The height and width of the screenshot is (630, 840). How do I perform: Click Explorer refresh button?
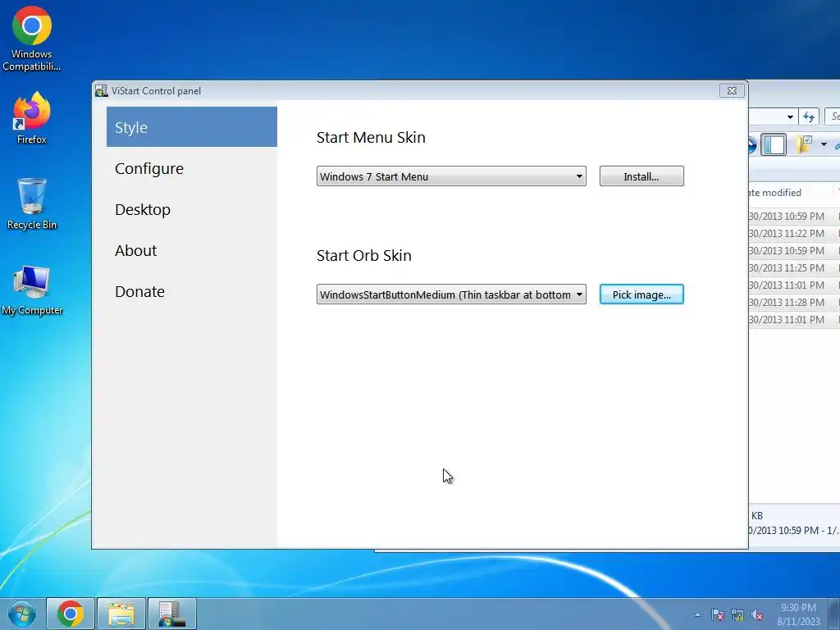pyautogui.click(x=809, y=116)
